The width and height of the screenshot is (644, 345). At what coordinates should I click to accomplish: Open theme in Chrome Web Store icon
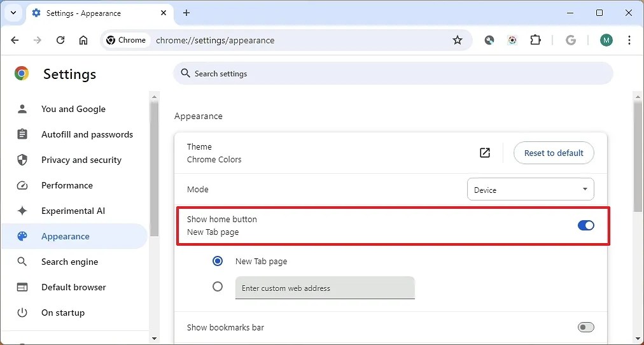point(485,153)
